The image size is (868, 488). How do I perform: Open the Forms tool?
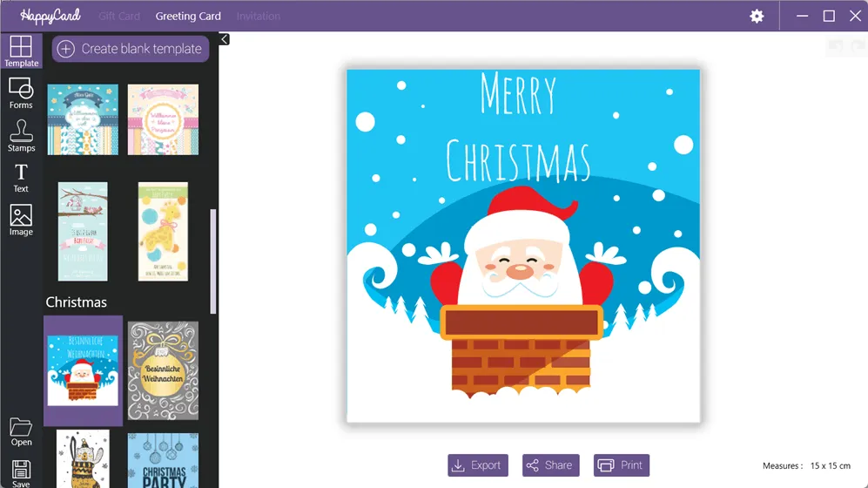(x=21, y=93)
